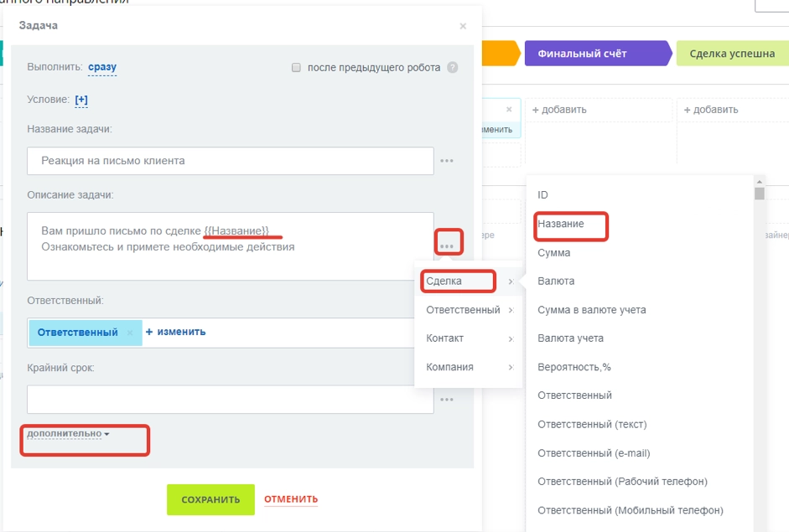Select 'Название' from the field list
The height and width of the screenshot is (532, 789).
pyautogui.click(x=561, y=225)
